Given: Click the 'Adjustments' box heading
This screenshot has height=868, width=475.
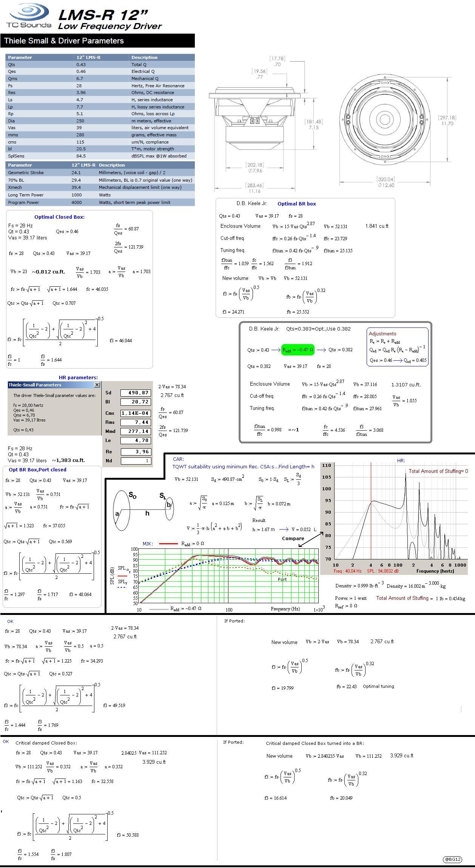Looking at the screenshot, I should [x=382, y=334].
